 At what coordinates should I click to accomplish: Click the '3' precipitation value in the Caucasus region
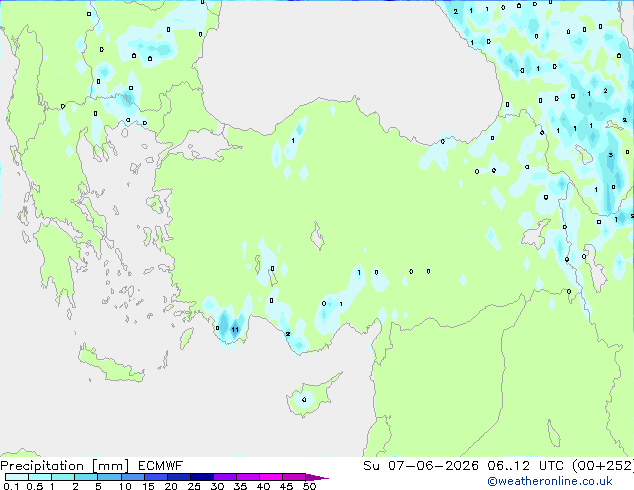(x=611, y=155)
